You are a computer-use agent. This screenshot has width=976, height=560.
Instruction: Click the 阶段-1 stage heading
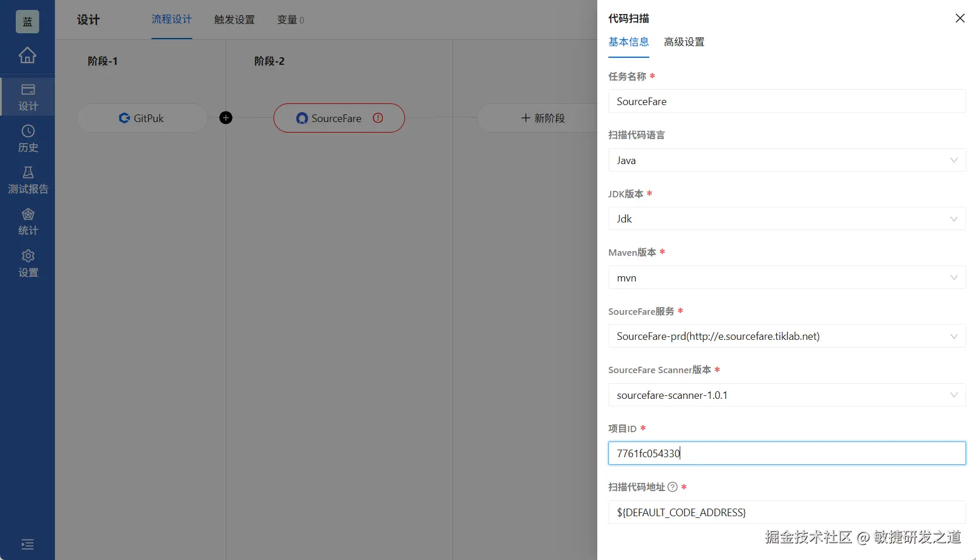point(103,61)
